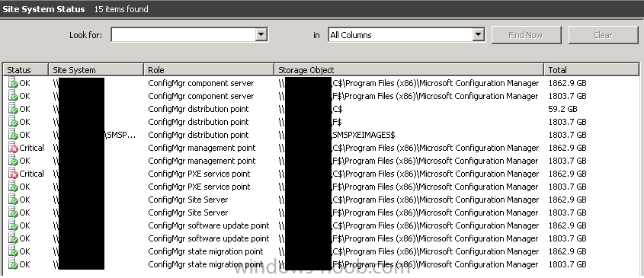The height and width of the screenshot is (278, 644).
Task: Select component server role with F$ path
Action: click(x=201, y=96)
